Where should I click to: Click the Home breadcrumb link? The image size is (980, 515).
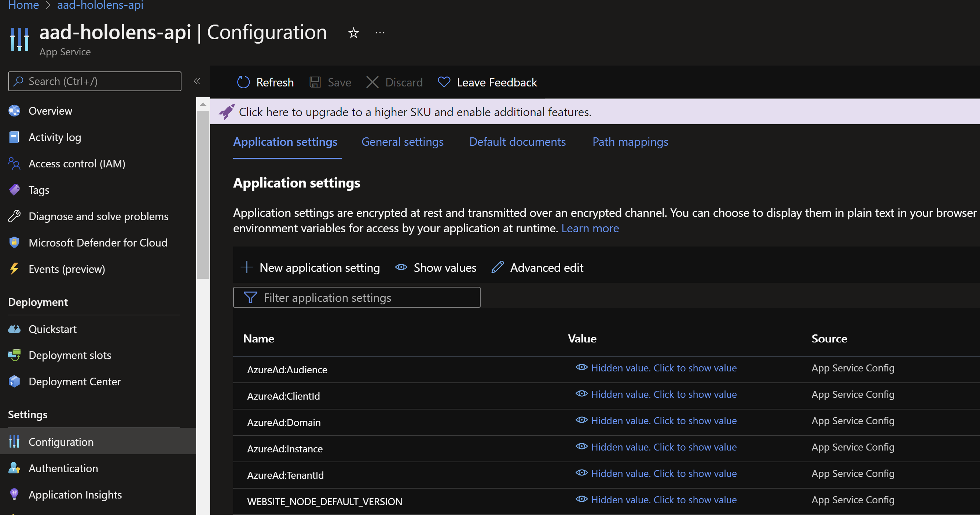23,5
